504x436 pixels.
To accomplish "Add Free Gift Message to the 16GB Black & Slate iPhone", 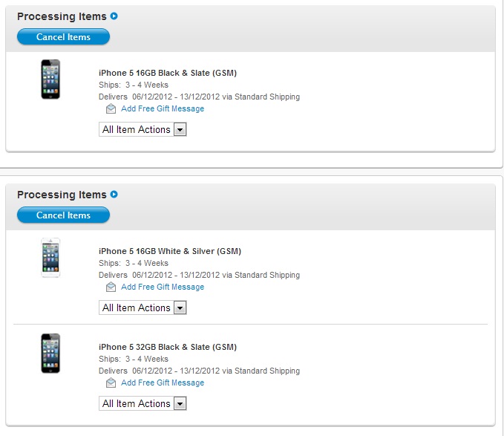I will pyautogui.click(x=163, y=108).
